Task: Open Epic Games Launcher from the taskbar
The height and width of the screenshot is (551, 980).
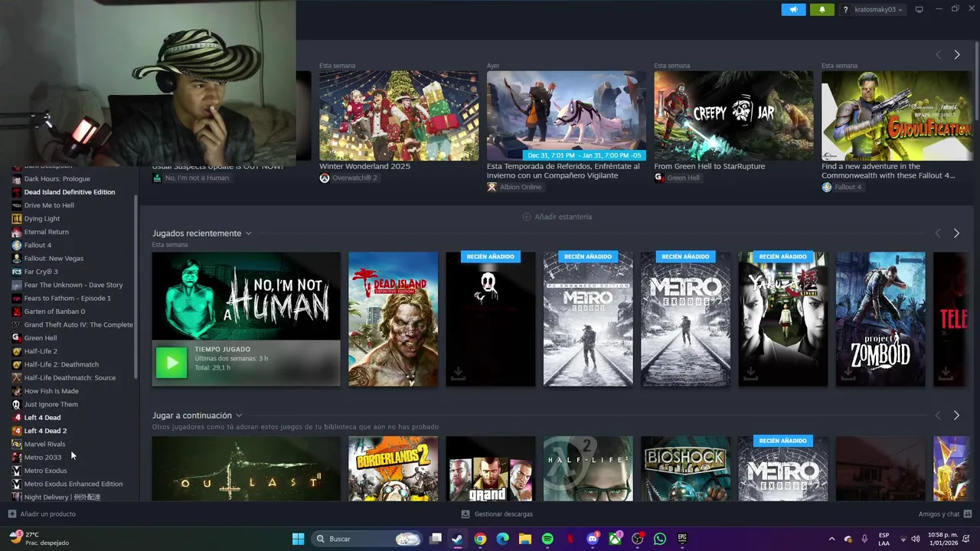Action: click(682, 539)
